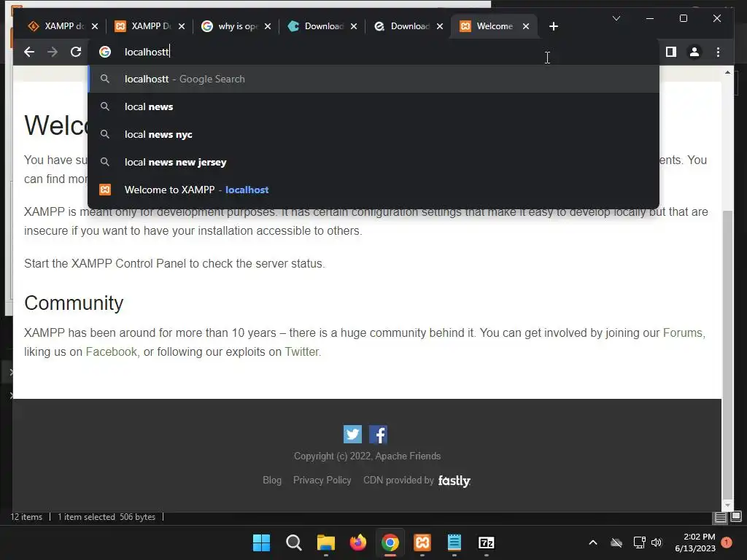Open the Notepad taskbar icon
Viewport: 747px width, 560px height.
454,542
